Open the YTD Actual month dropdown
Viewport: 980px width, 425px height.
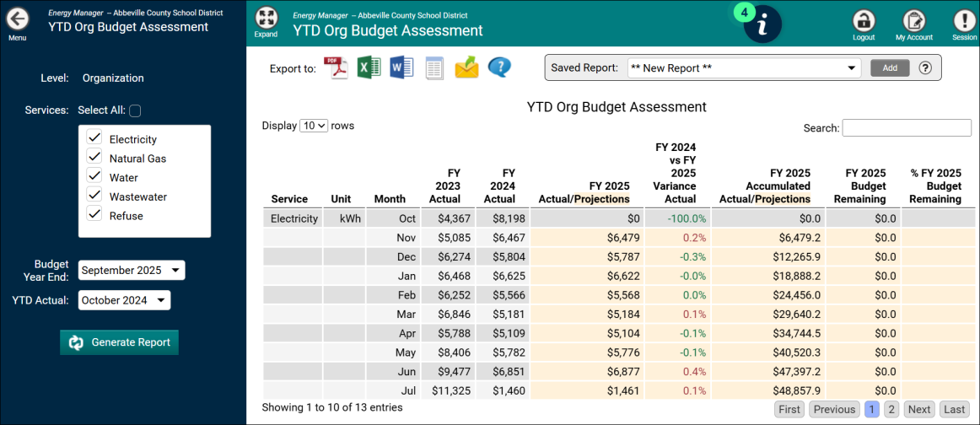[124, 300]
